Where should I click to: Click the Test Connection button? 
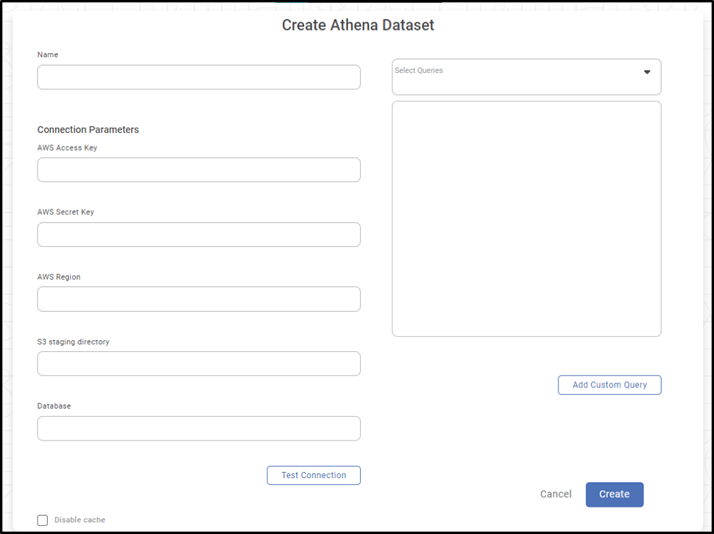[314, 475]
